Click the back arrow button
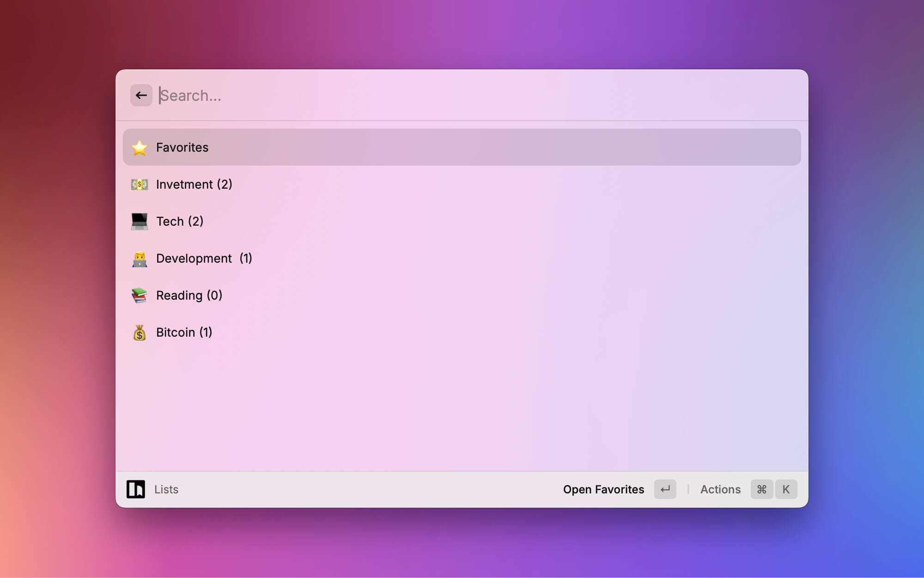The image size is (924, 578). [141, 95]
